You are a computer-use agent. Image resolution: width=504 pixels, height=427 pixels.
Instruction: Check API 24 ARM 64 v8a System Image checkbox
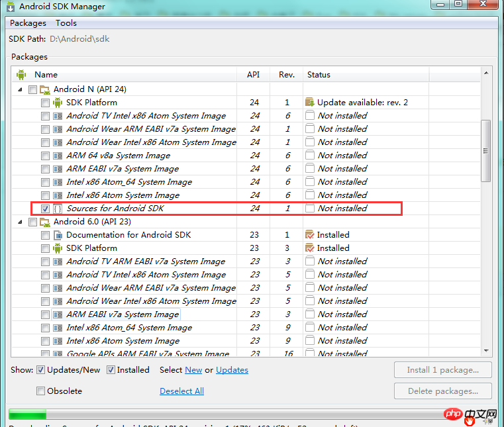click(x=45, y=156)
